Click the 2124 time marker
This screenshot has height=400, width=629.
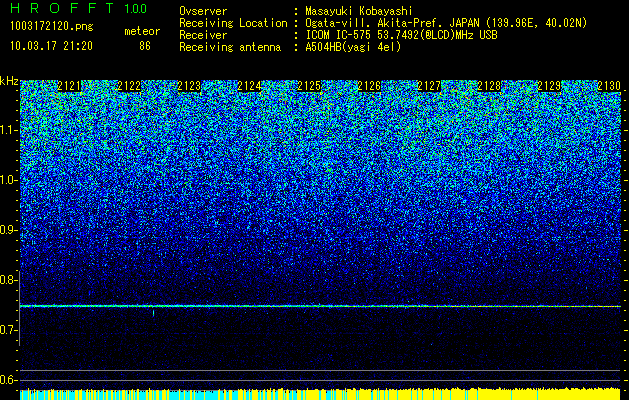249,86
